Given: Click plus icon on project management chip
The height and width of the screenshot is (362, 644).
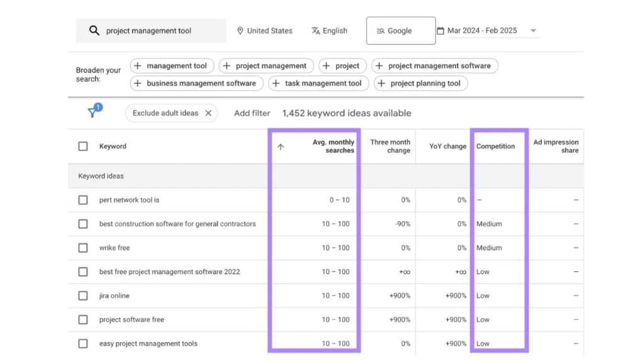Looking at the screenshot, I should coord(226,65).
